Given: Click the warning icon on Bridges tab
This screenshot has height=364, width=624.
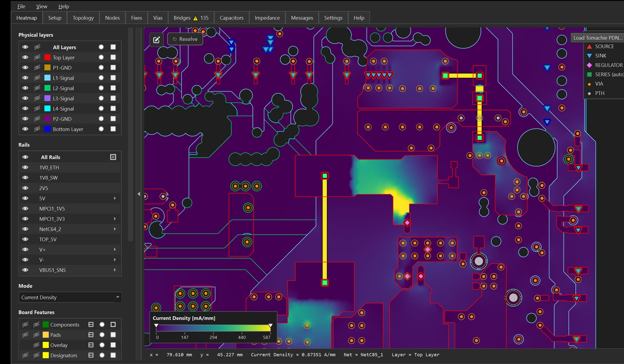Looking at the screenshot, I should 195,18.
